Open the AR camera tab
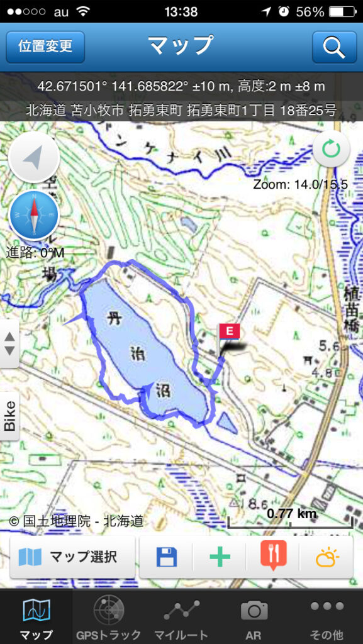This screenshot has width=363, height=644. 254,618
